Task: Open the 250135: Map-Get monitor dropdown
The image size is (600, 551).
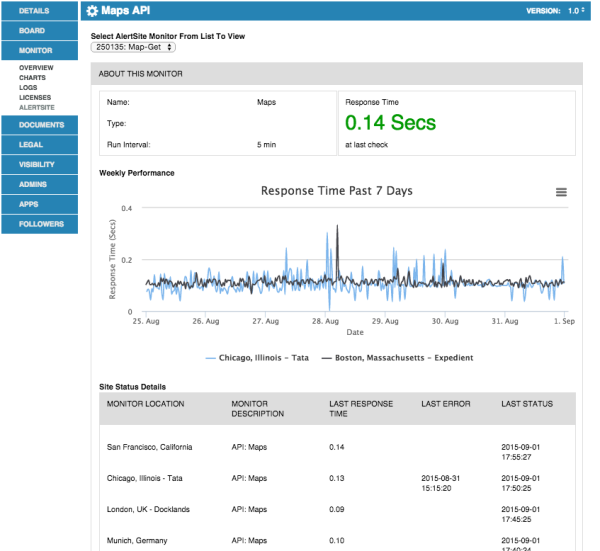Action: tap(133, 47)
